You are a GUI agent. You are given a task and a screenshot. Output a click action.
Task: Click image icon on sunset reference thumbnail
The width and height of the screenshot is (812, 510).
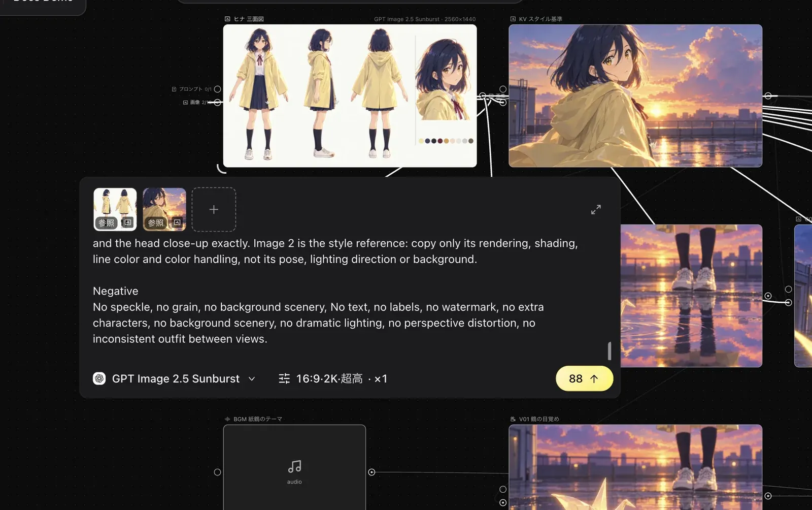pyautogui.click(x=177, y=222)
